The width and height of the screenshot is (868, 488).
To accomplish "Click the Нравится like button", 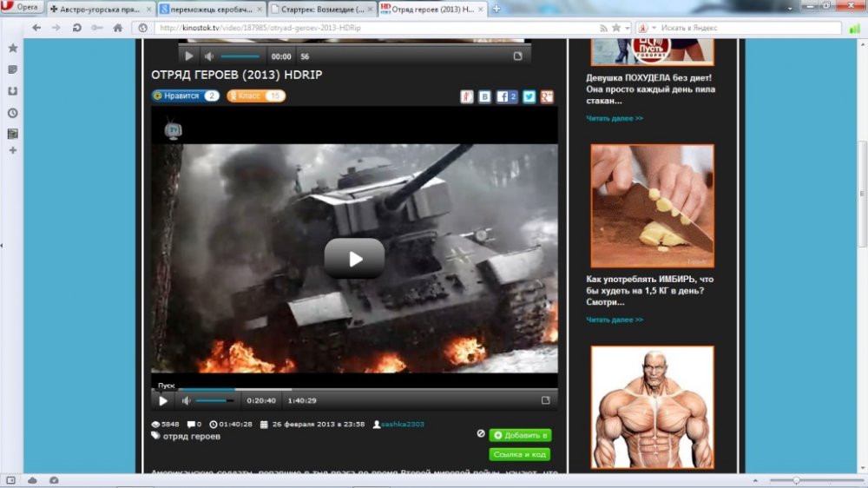I will (186, 96).
